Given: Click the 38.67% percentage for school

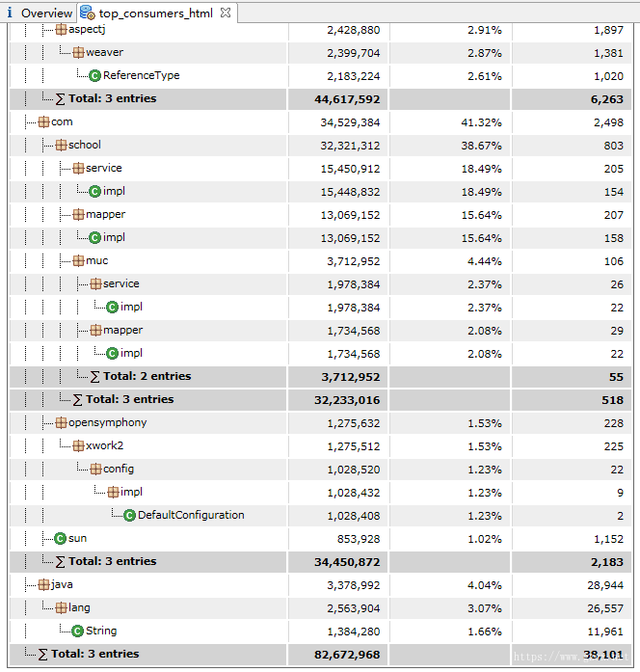Looking at the screenshot, I should 482,146.
